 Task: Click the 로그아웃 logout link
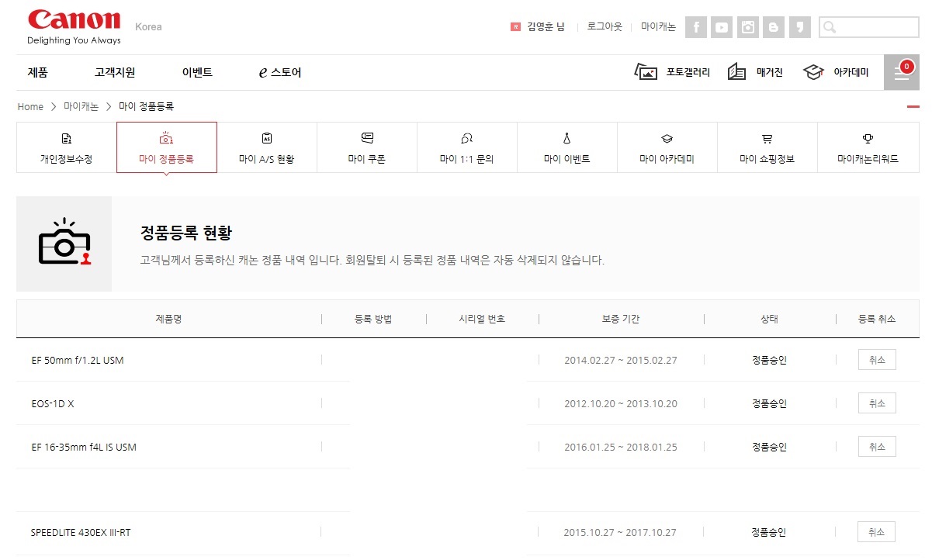point(605,27)
